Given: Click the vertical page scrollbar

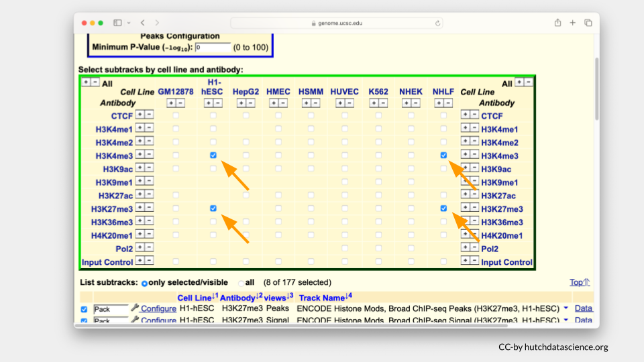Looking at the screenshot, I should [597, 89].
